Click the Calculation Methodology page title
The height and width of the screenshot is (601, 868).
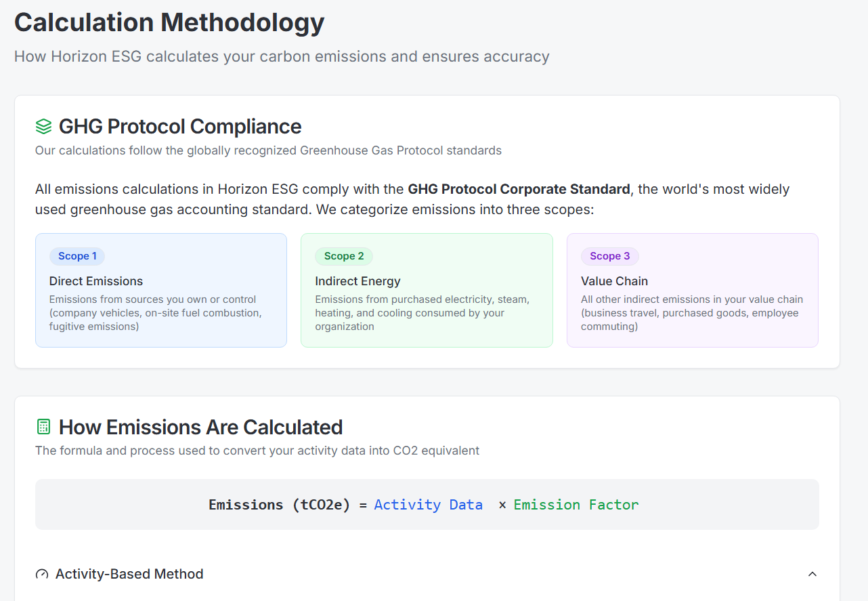(x=169, y=22)
